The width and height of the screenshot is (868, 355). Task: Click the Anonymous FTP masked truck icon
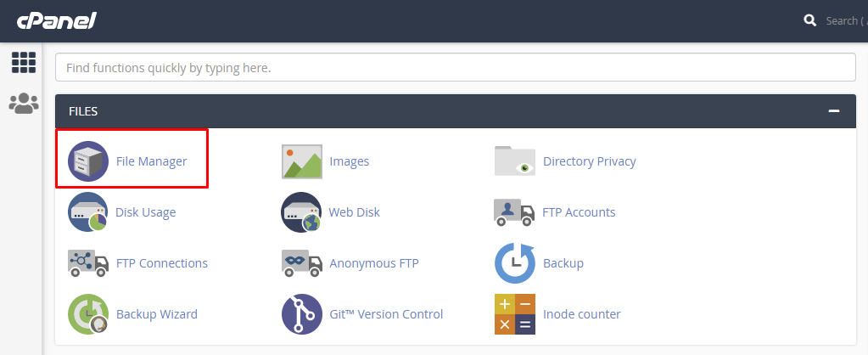click(302, 263)
